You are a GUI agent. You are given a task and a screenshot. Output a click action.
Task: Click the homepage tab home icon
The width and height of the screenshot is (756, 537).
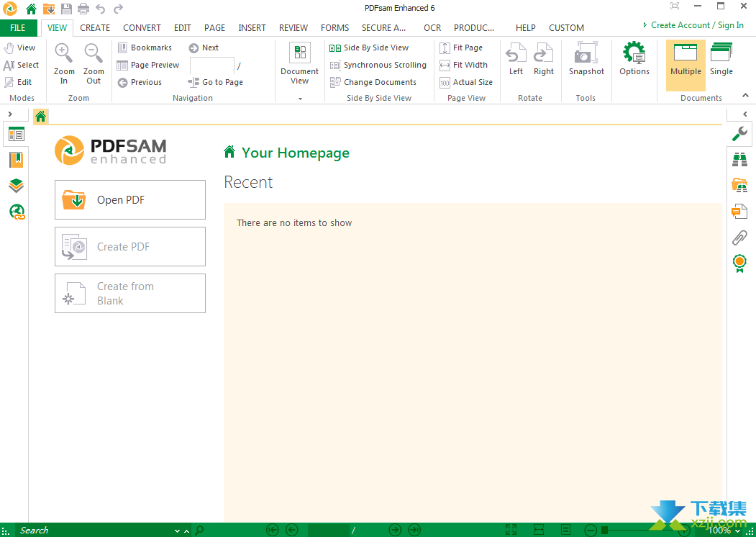[x=41, y=117]
